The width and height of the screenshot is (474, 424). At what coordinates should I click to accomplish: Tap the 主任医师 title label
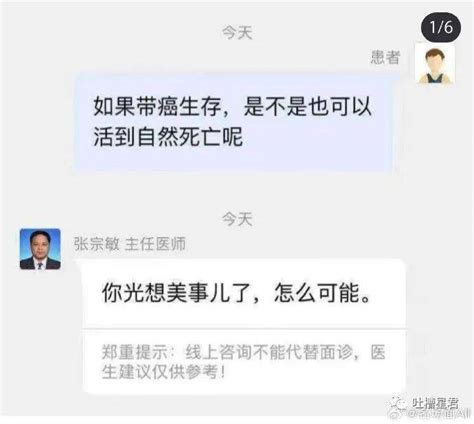click(x=155, y=244)
